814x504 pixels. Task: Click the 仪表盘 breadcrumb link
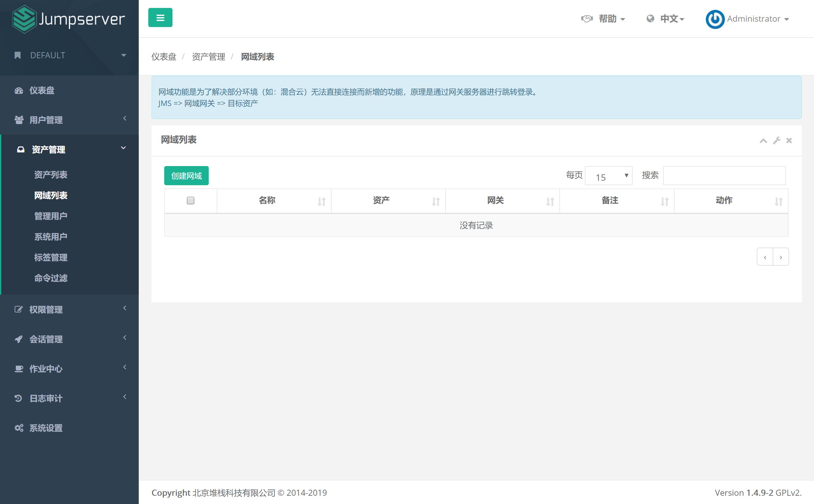tap(164, 57)
